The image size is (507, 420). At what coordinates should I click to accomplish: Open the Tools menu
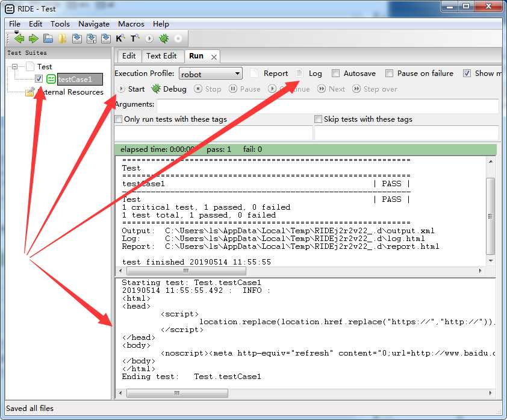(x=60, y=24)
